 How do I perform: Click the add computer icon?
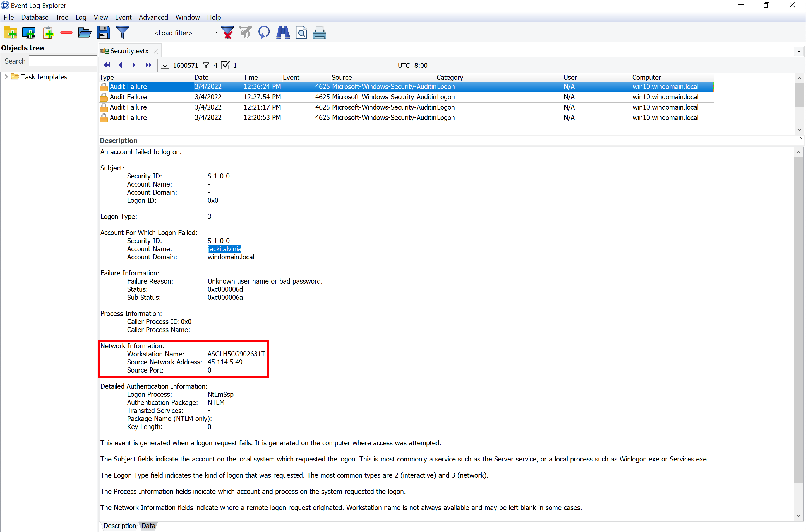[29, 33]
